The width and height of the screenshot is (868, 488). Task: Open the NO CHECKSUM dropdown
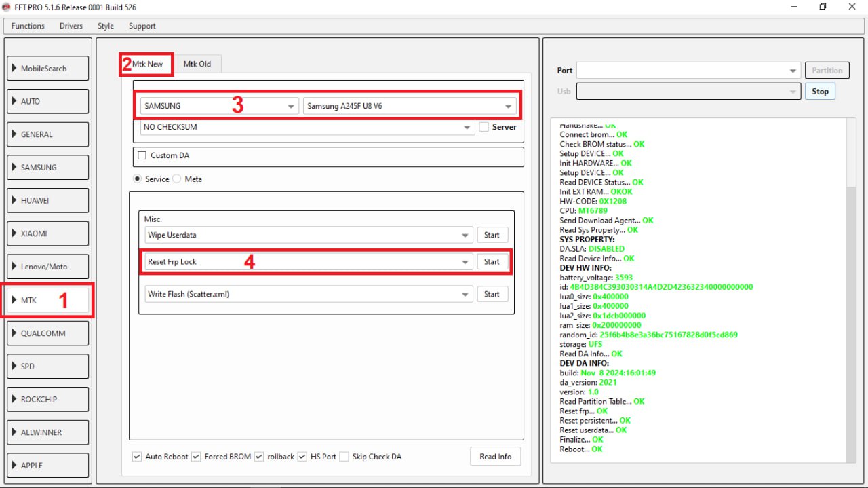click(x=307, y=127)
